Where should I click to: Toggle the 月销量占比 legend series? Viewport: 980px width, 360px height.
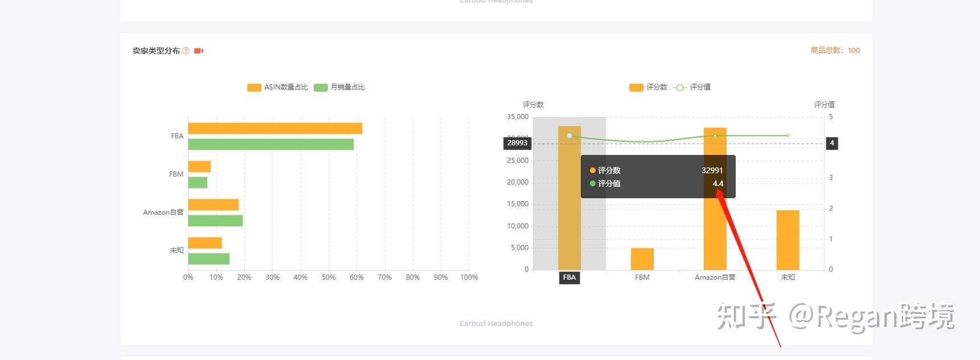click(x=339, y=87)
